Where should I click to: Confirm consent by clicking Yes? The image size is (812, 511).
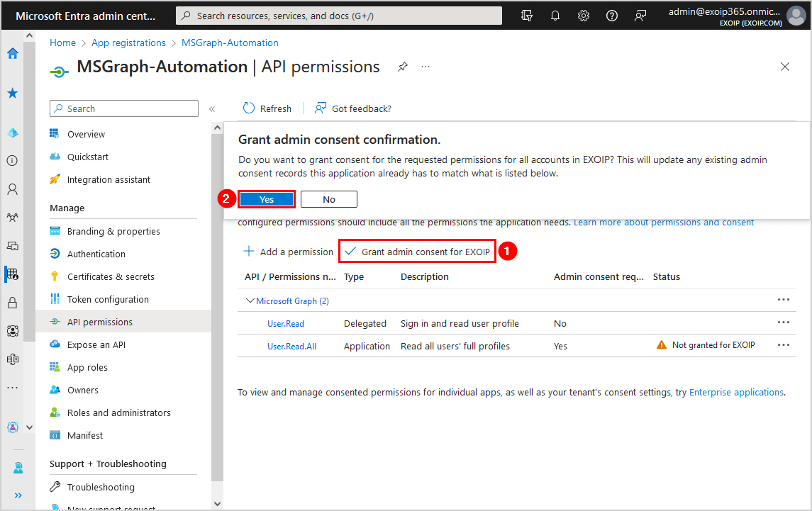click(x=267, y=199)
